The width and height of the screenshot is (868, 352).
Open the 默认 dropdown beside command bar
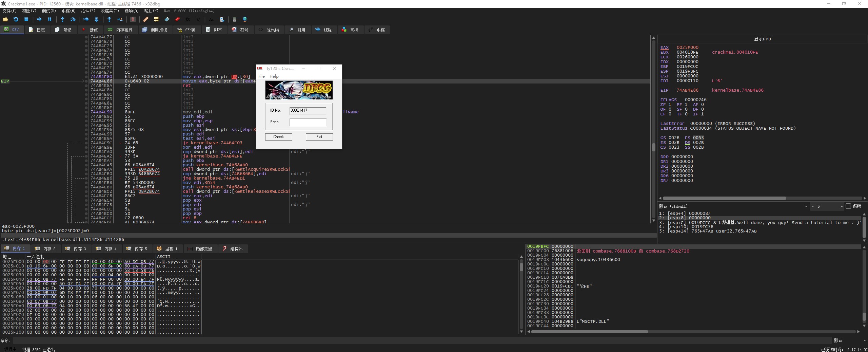point(864,340)
